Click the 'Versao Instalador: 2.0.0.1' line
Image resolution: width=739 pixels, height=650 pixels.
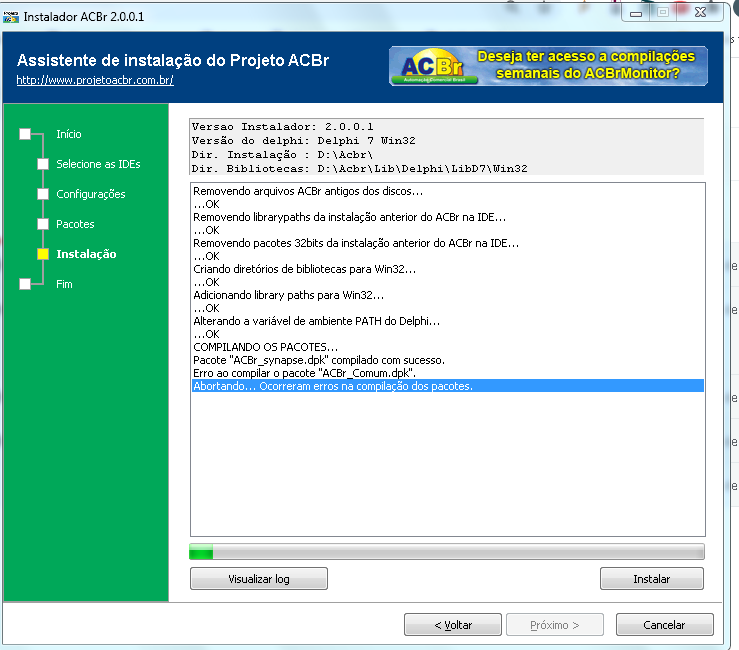[x=282, y=127]
